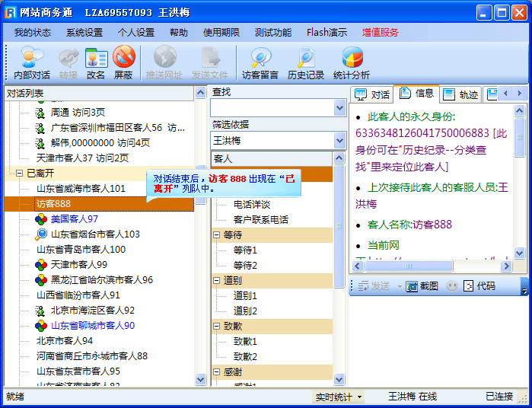Collapse the 等待 reply category
532x408 pixels.
pyautogui.click(x=217, y=235)
